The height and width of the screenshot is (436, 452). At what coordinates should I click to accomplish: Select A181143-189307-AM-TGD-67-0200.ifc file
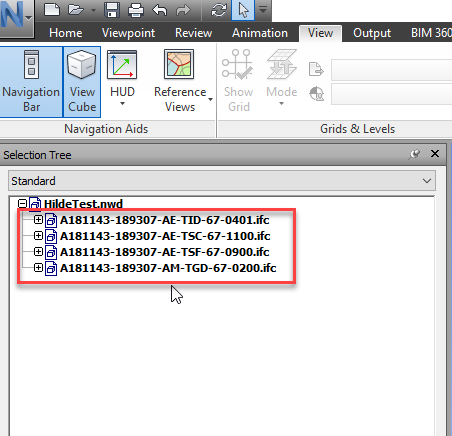[168, 268]
